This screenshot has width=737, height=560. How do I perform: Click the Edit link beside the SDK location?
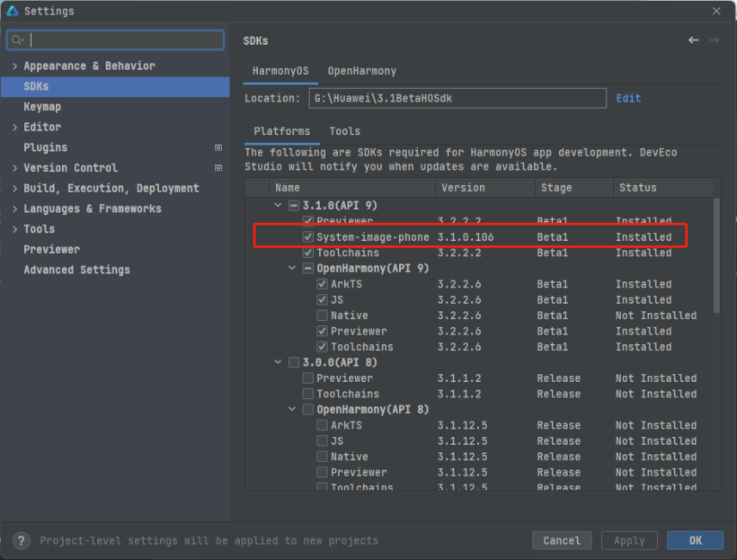coord(628,98)
